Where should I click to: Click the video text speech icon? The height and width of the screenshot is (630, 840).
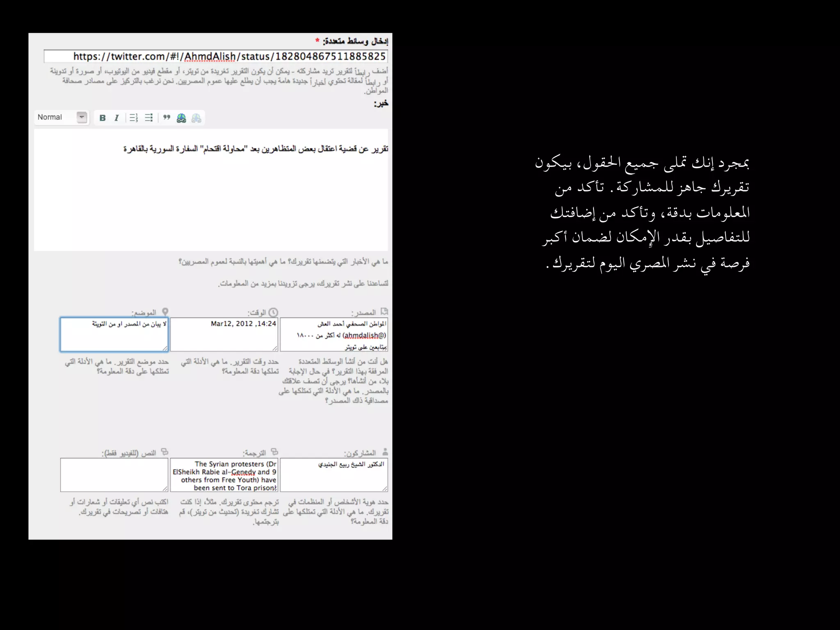click(164, 452)
